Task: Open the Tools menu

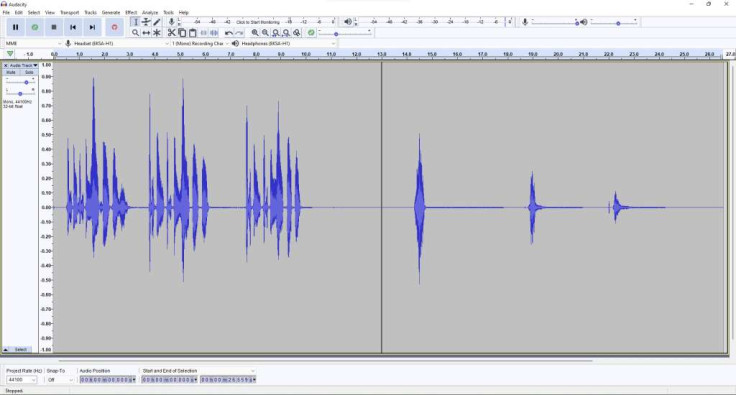Action: click(x=169, y=13)
